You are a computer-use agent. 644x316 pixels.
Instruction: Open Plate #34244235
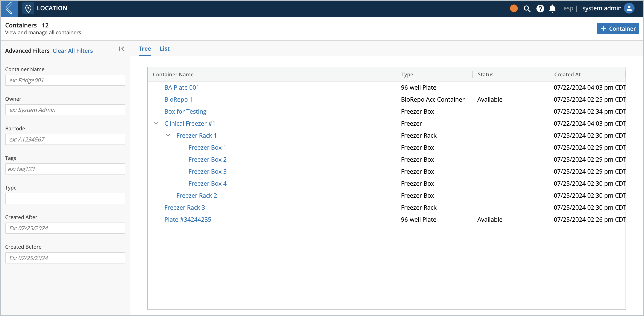point(188,219)
